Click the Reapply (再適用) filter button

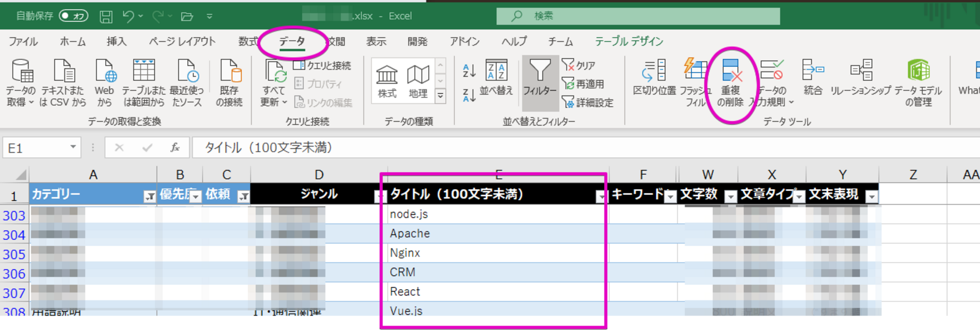(x=583, y=84)
